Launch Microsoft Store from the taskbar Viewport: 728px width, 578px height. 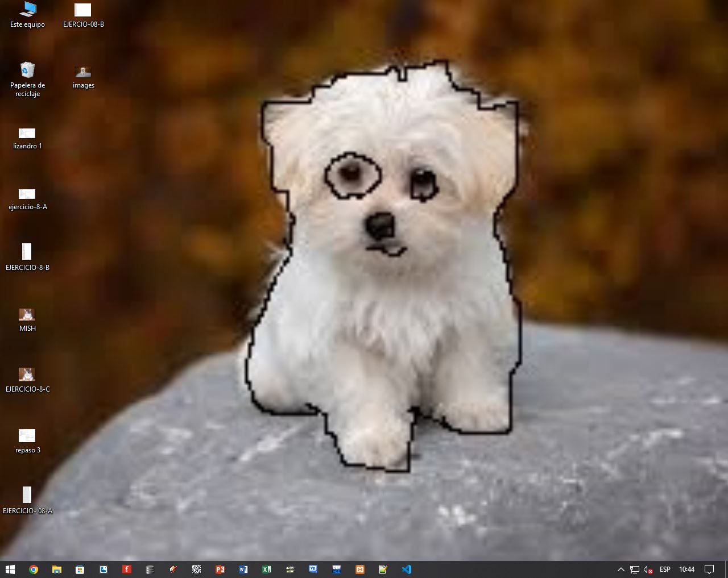80,569
